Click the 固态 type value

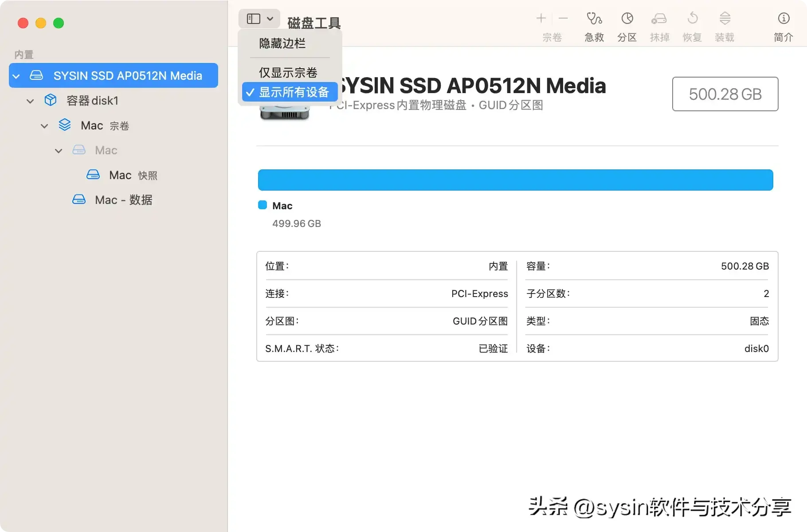click(x=759, y=321)
